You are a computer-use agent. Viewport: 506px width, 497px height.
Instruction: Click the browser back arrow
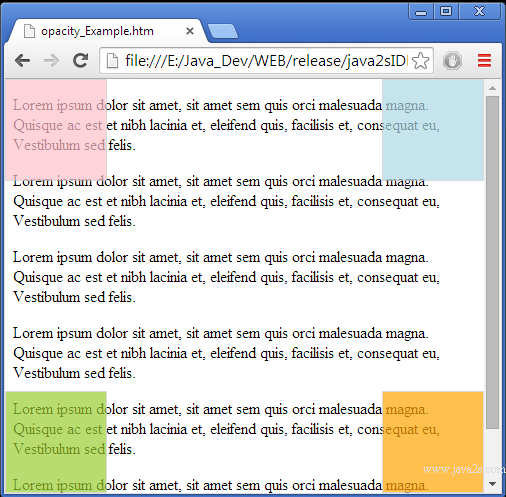click(x=23, y=61)
